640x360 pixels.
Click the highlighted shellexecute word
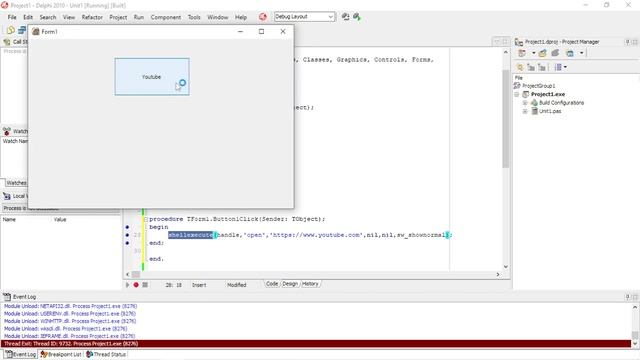tap(191, 235)
